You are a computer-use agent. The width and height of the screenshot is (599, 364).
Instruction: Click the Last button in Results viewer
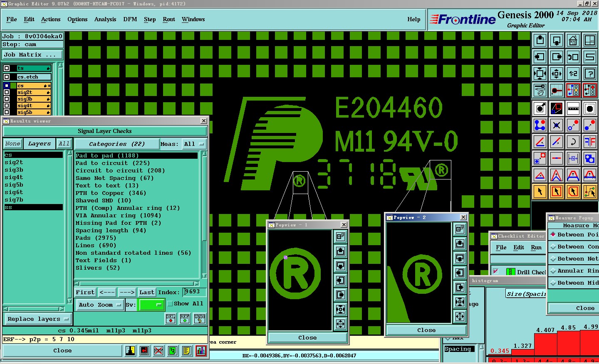pos(147,292)
